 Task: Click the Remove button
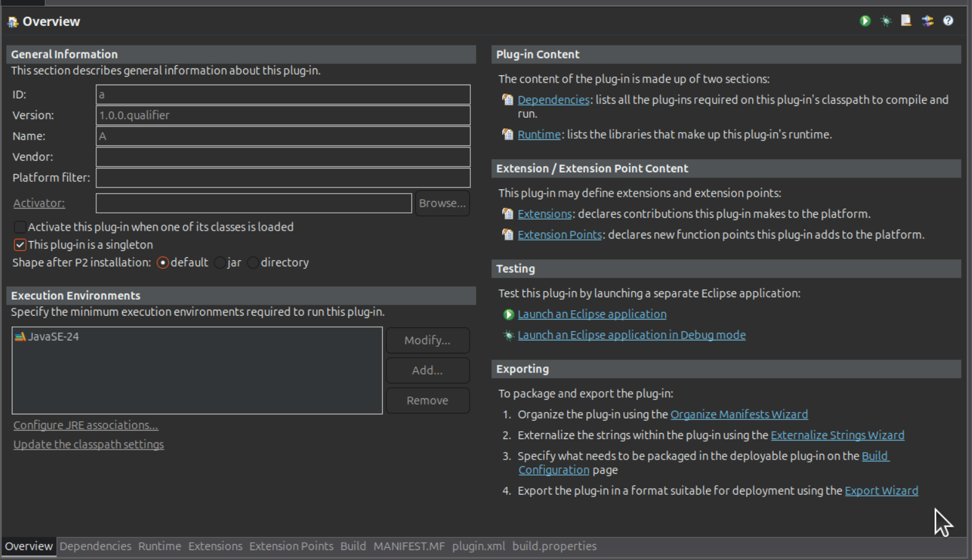point(428,401)
